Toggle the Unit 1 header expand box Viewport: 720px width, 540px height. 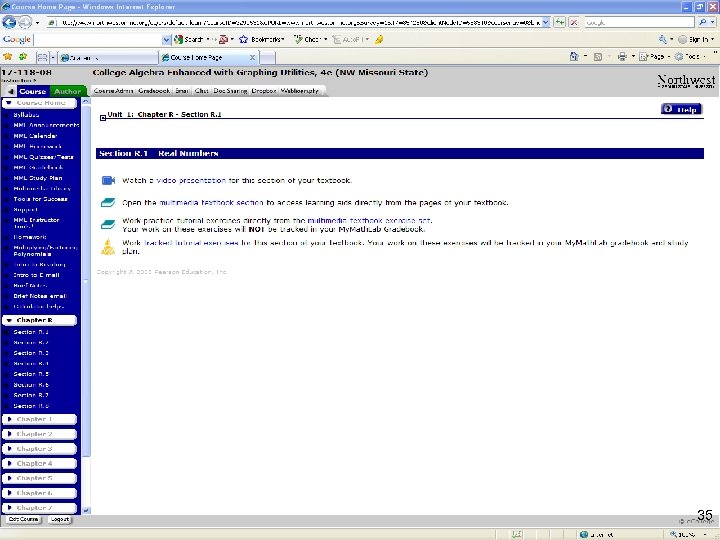pos(103,118)
